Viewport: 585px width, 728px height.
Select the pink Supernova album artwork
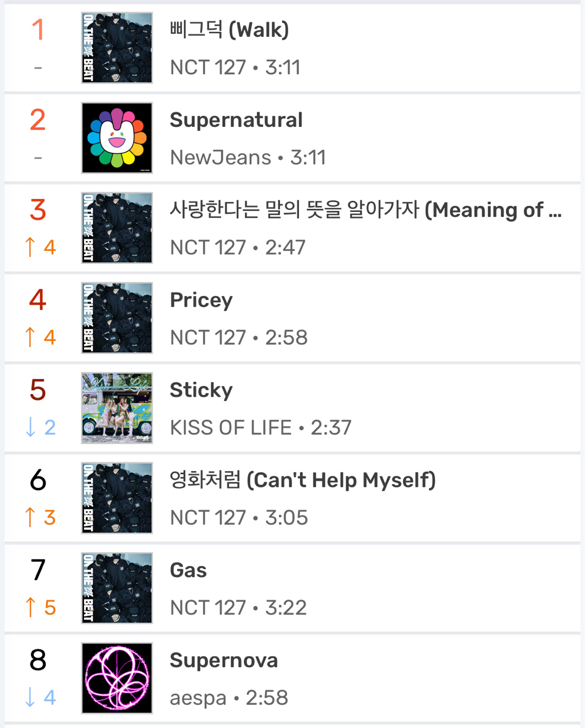(117, 678)
